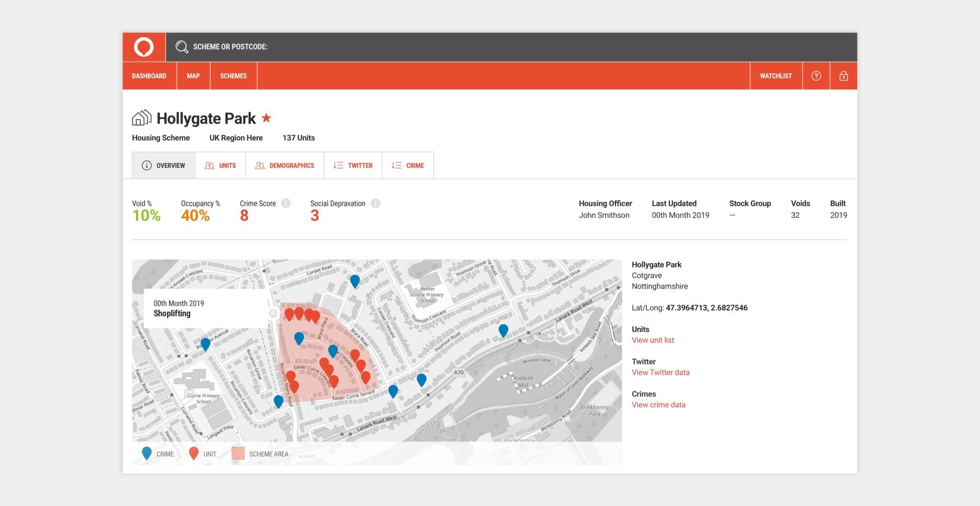Switch to the Crime tab

pyautogui.click(x=408, y=166)
